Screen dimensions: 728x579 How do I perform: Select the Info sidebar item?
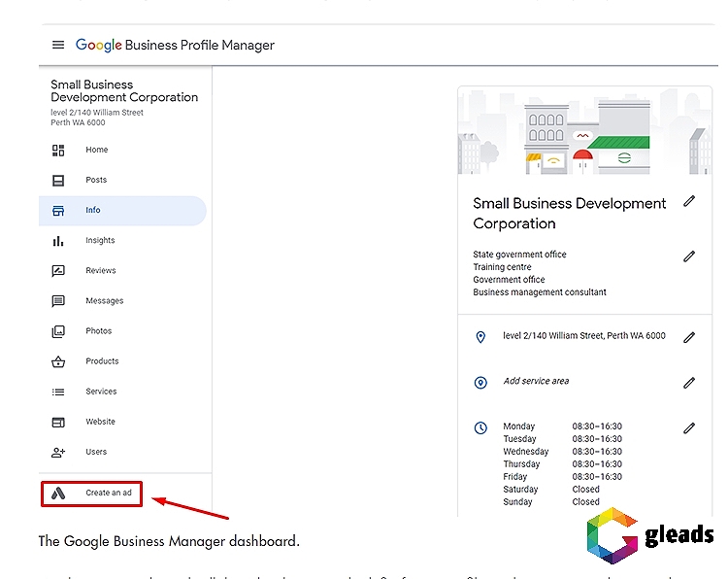point(93,211)
